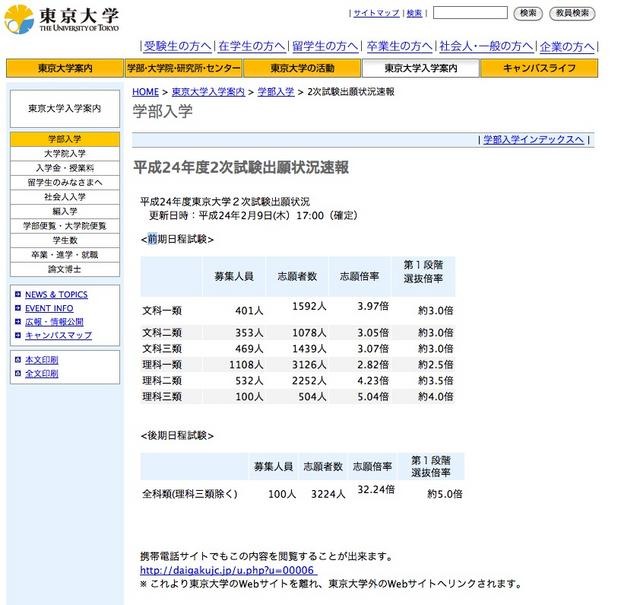Select 学部便覧・大学院便覧 in sidebar menu

[65, 226]
